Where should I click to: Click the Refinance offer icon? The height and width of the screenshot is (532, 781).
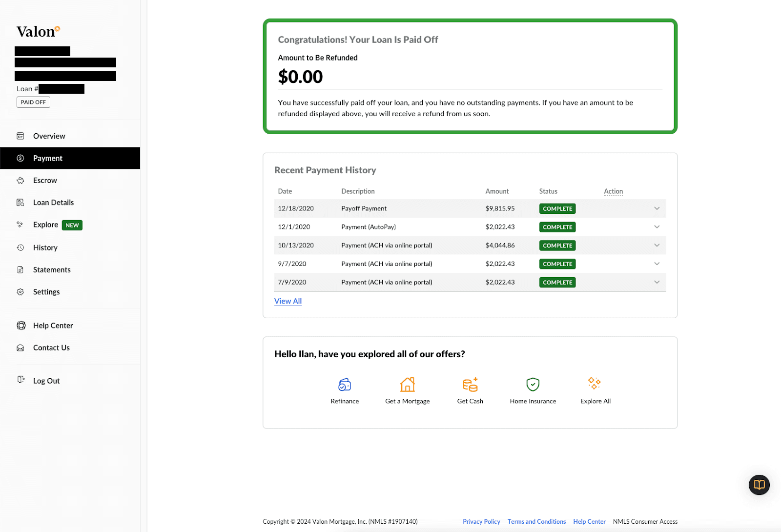tap(345, 385)
